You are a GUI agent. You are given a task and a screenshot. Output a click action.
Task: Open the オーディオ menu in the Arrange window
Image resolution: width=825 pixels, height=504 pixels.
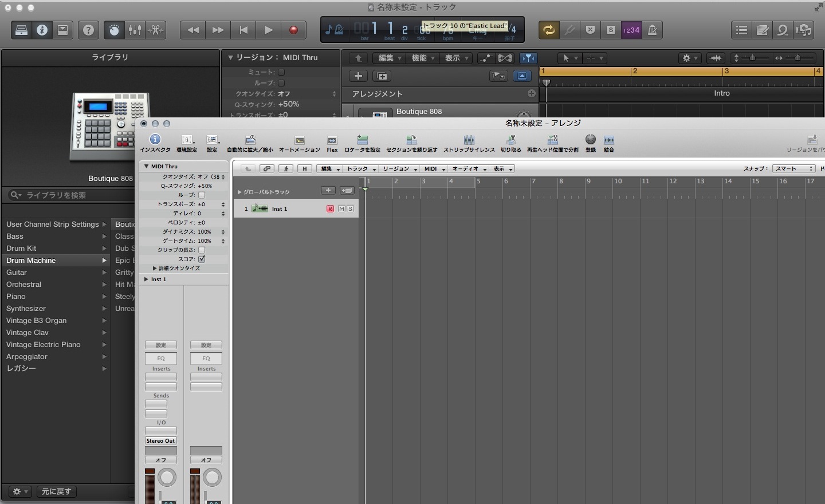point(469,169)
